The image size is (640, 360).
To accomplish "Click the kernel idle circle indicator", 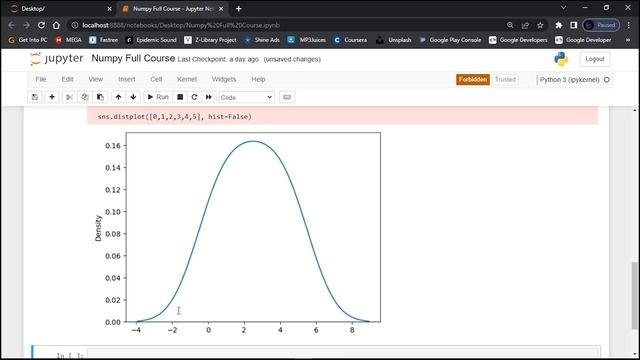I will (x=607, y=80).
